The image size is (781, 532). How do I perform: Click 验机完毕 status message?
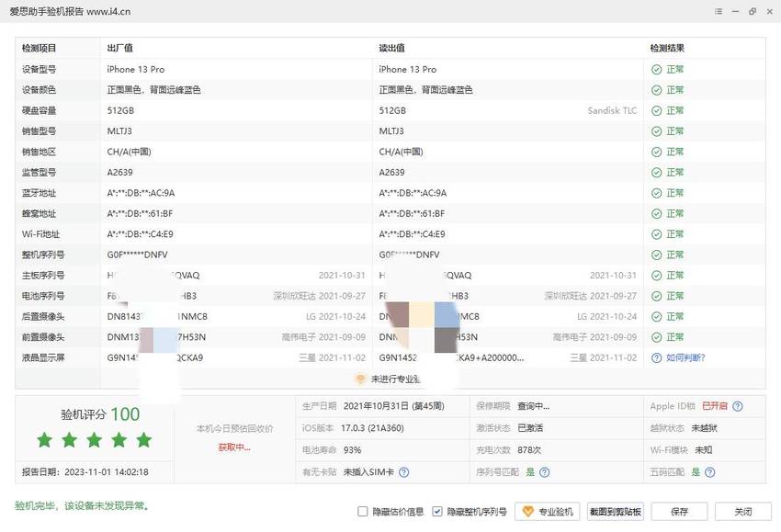click(82, 505)
